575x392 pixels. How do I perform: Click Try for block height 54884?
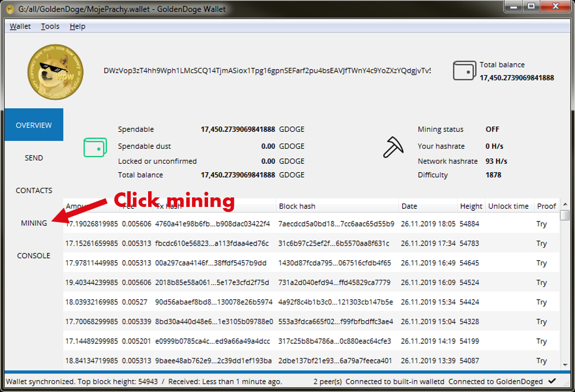(x=541, y=224)
